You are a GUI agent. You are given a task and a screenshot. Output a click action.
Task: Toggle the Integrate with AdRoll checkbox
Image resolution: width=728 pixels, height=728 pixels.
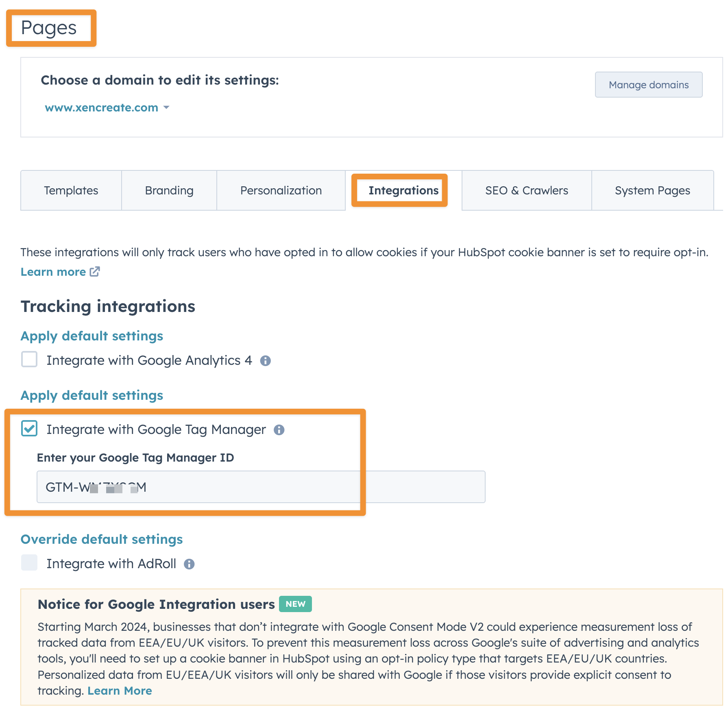point(29,563)
